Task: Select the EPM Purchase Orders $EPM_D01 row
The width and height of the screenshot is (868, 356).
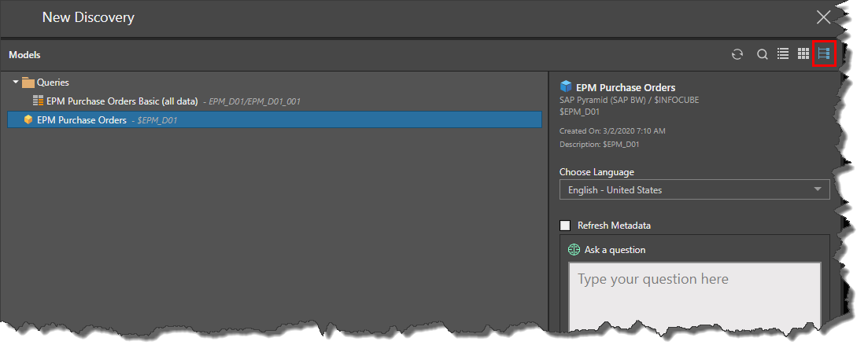Action: pos(275,120)
